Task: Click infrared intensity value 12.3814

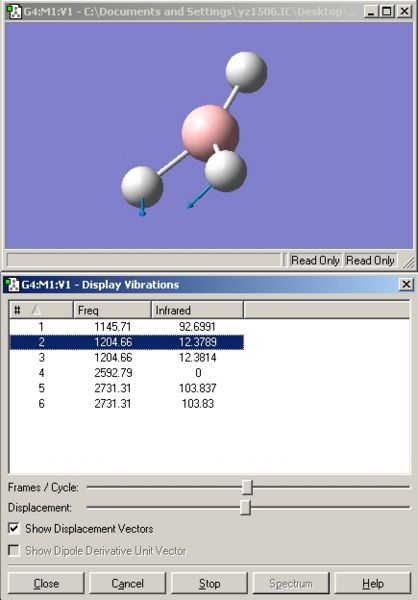Action: pyautogui.click(x=198, y=357)
